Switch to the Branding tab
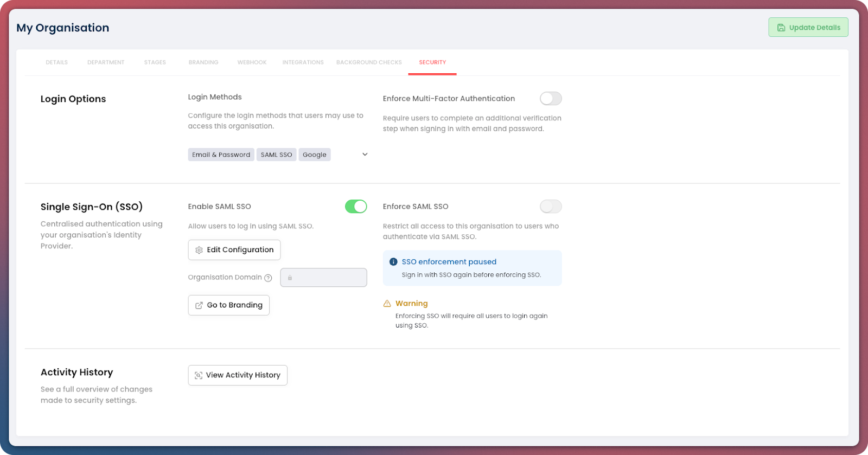Viewport: 868px width, 455px height. 203,62
